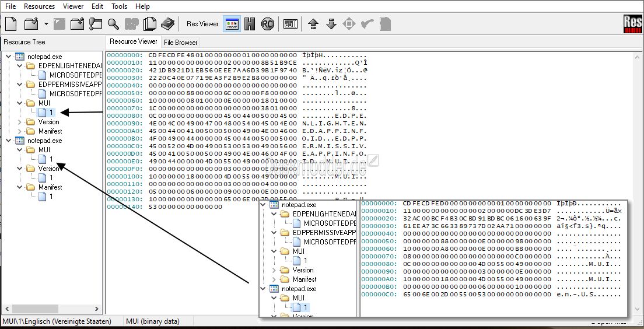
Task: Click hex offset 00000100: in main viewer
Action: click(125, 176)
